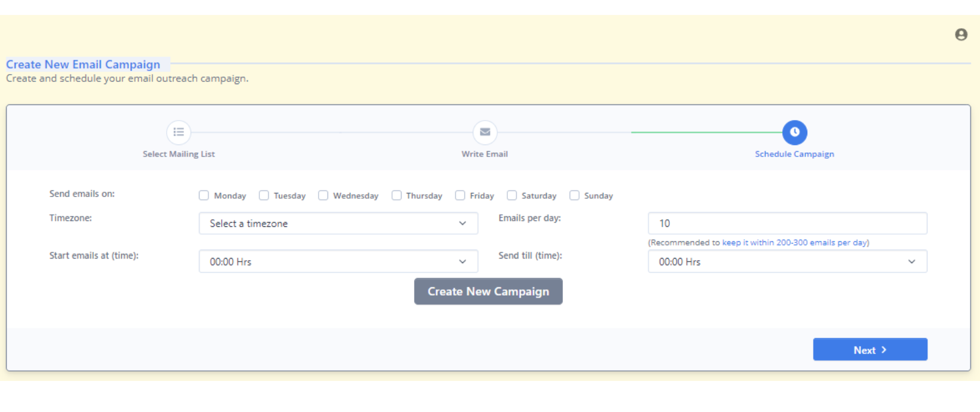This screenshot has width=980, height=412.
Task: Click the Emails per day label
Action: pyautogui.click(x=529, y=218)
